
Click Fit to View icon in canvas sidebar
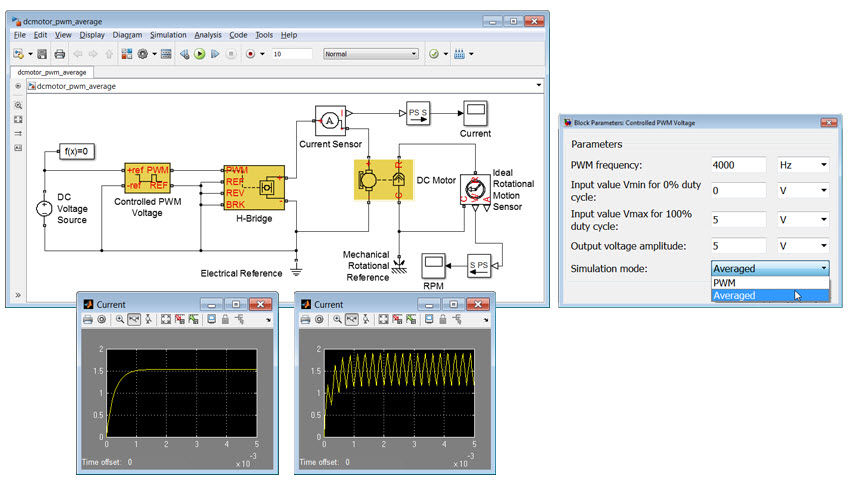coord(18,119)
